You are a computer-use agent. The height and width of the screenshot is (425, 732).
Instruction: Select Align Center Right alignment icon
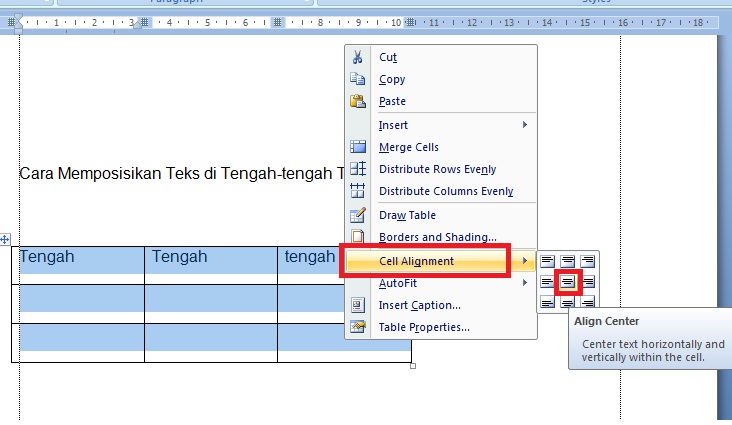point(588,282)
